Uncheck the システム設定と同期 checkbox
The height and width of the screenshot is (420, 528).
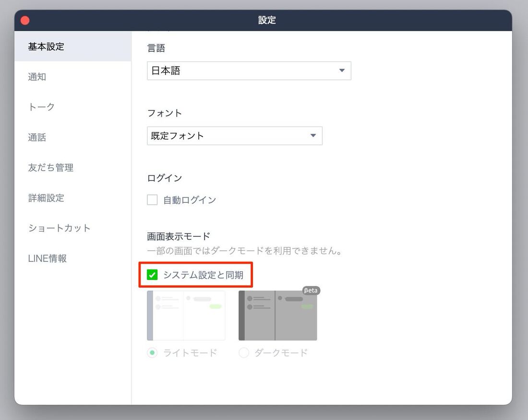coord(152,275)
